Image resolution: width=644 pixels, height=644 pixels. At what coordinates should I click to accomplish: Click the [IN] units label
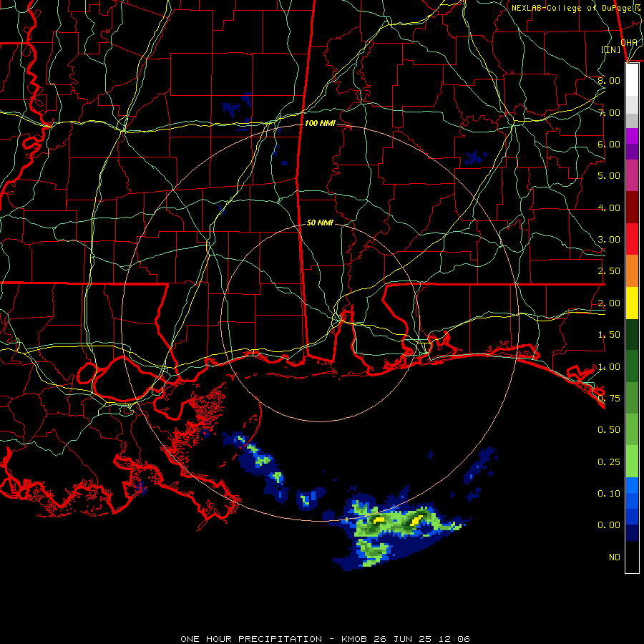611,49
